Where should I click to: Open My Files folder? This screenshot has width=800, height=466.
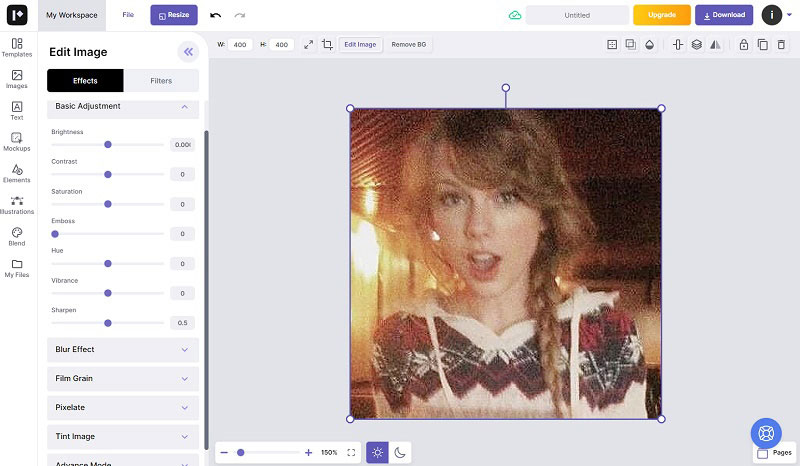click(x=17, y=268)
